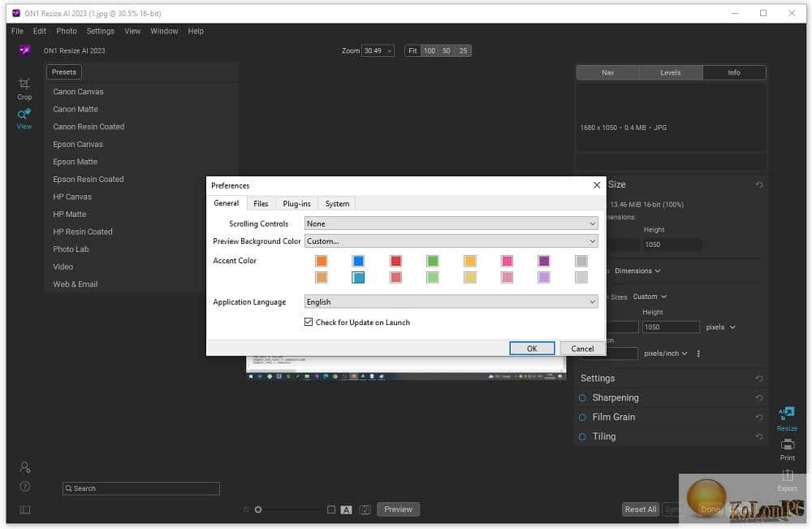Click the Fit zoom button
The image size is (812, 529).
pyautogui.click(x=412, y=50)
